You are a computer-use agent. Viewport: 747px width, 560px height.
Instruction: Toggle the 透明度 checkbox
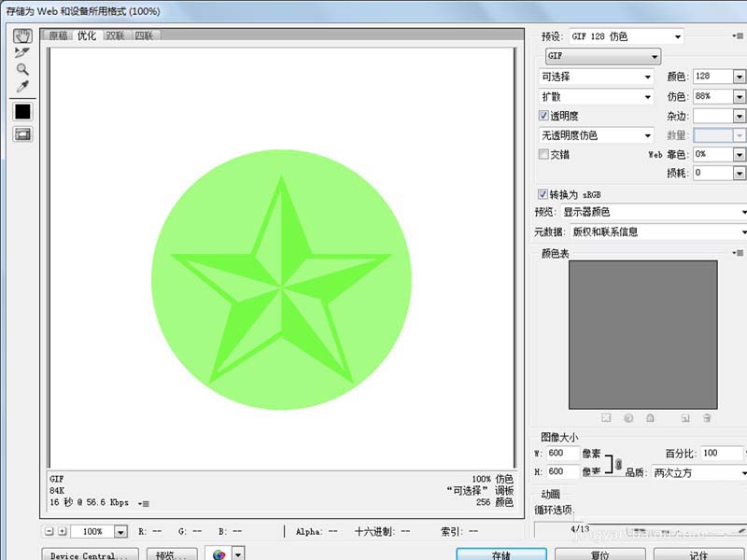coord(543,115)
